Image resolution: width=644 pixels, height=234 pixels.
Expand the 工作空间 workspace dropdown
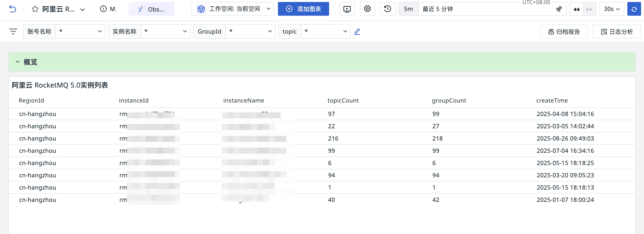point(232,9)
